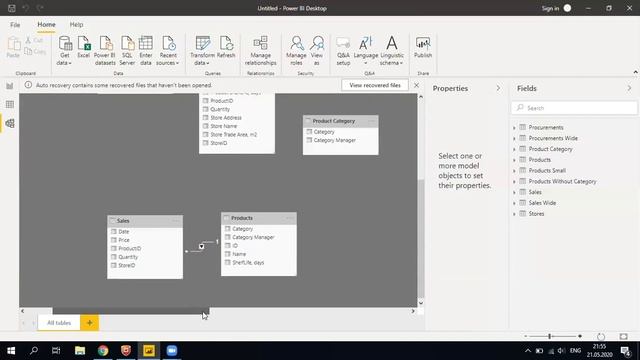Open Linguistic schema menu
Viewport: 640px width, 360px height.
pyautogui.click(x=391, y=51)
